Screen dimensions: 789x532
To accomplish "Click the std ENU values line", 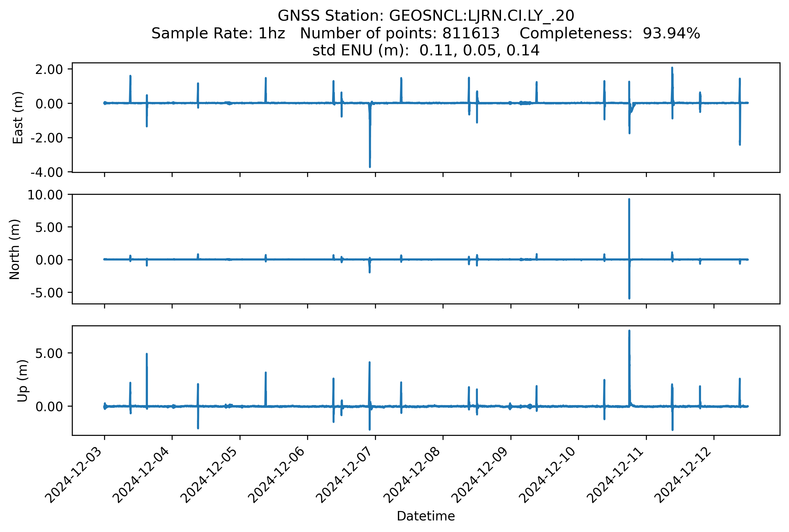I will pyautogui.click(x=426, y=51).
